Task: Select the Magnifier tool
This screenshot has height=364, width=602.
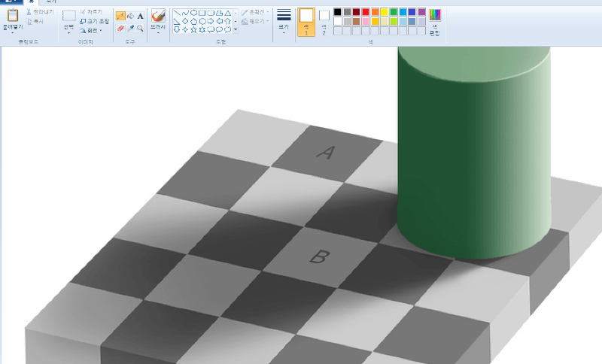Action: tap(140, 28)
